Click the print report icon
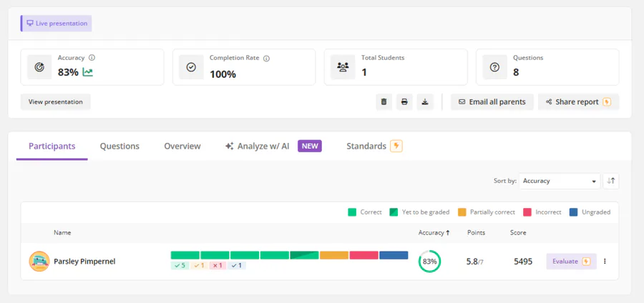Screen dimensions: 644x303 pyautogui.click(x=404, y=102)
